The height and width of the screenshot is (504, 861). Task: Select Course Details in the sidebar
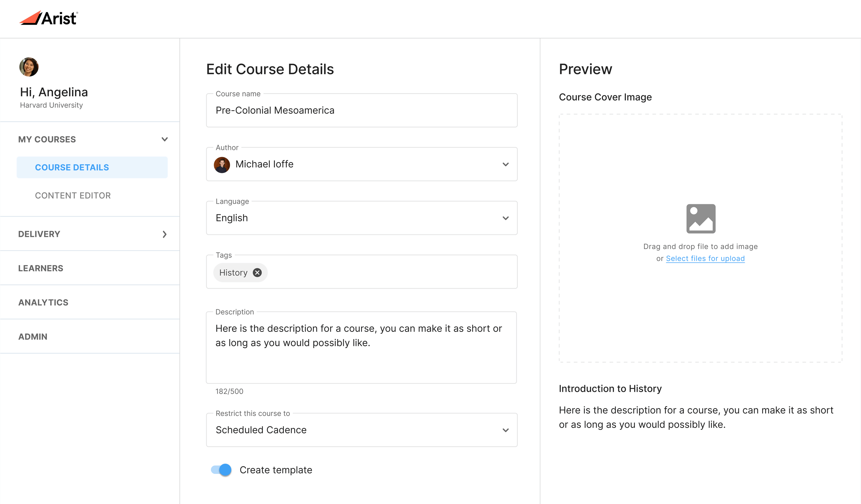72,167
